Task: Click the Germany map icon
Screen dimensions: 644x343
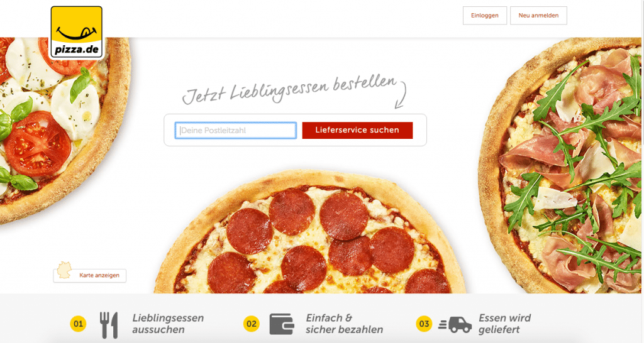Action: pos(64,270)
